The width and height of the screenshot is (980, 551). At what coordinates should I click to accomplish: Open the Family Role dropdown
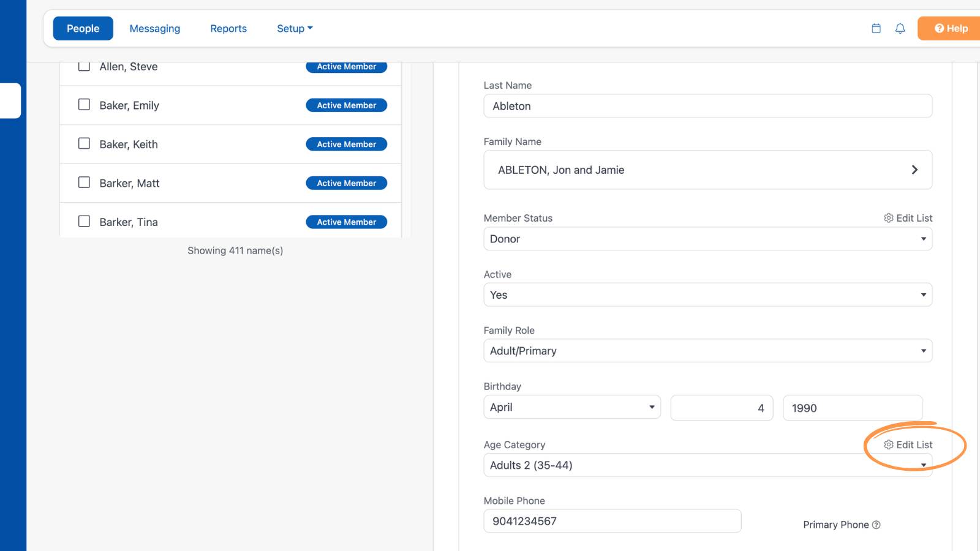pyautogui.click(x=707, y=351)
